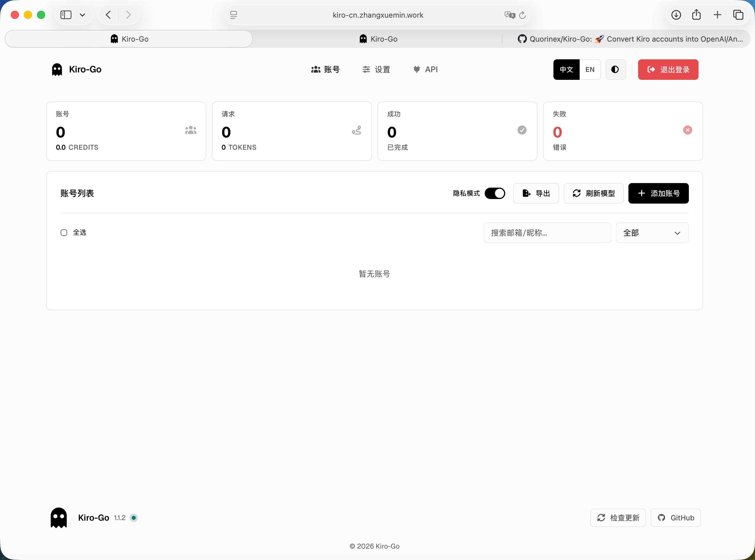Go back with Safari back arrow
The height and width of the screenshot is (560, 755).
pos(108,15)
